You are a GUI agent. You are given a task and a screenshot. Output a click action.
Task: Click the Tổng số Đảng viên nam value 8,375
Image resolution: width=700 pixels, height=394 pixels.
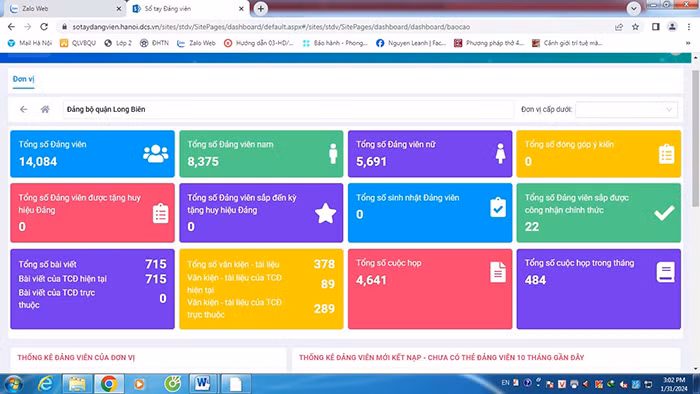[203, 162]
